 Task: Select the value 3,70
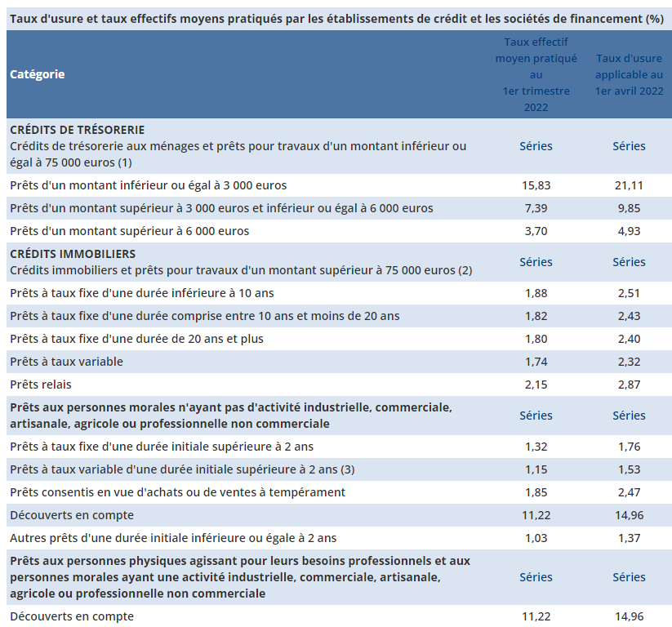coord(536,231)
